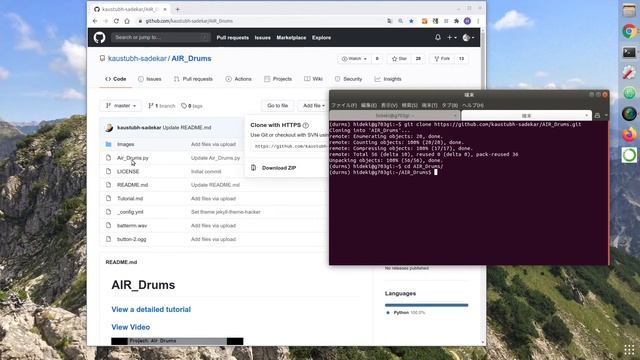This screenshot has height=360, width=640.
Task: Launch Google Chrome from the dock
Action: click(x=629, y=31)
